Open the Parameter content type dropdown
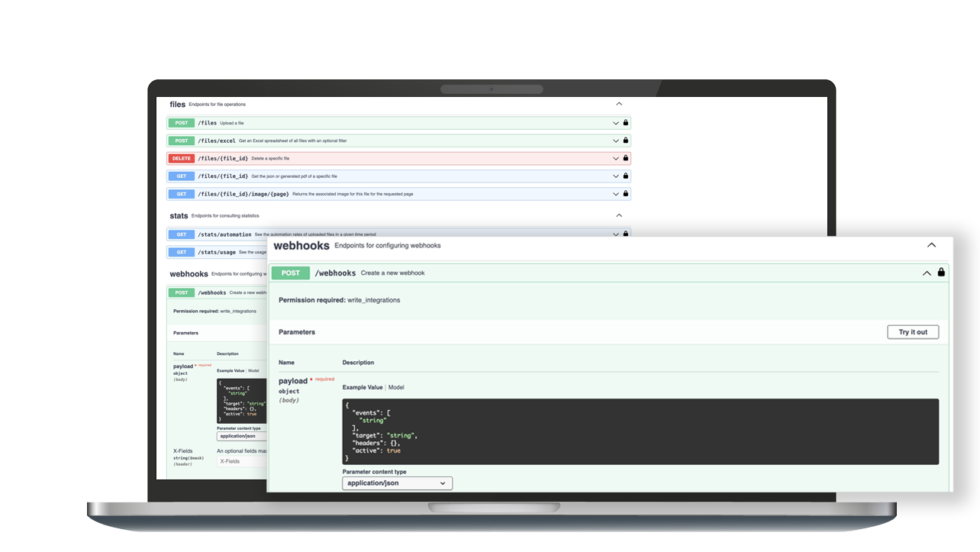The height and width of the screenshot is (552, 980). coord(397,483)
